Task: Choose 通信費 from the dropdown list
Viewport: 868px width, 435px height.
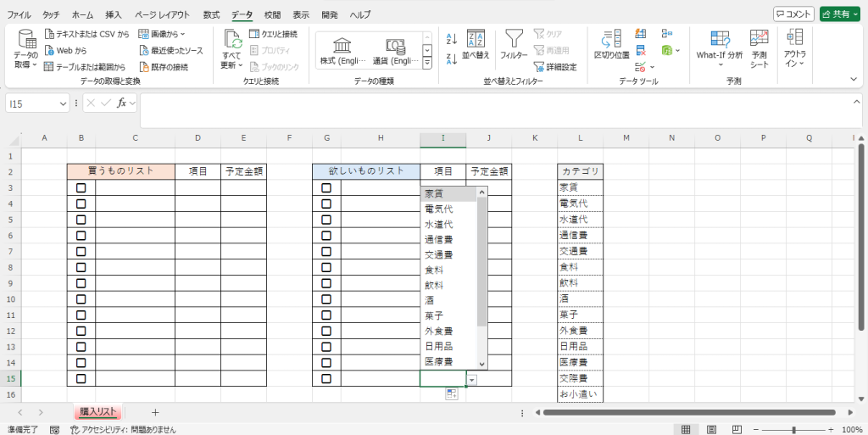Action: [x=438, y=240]
